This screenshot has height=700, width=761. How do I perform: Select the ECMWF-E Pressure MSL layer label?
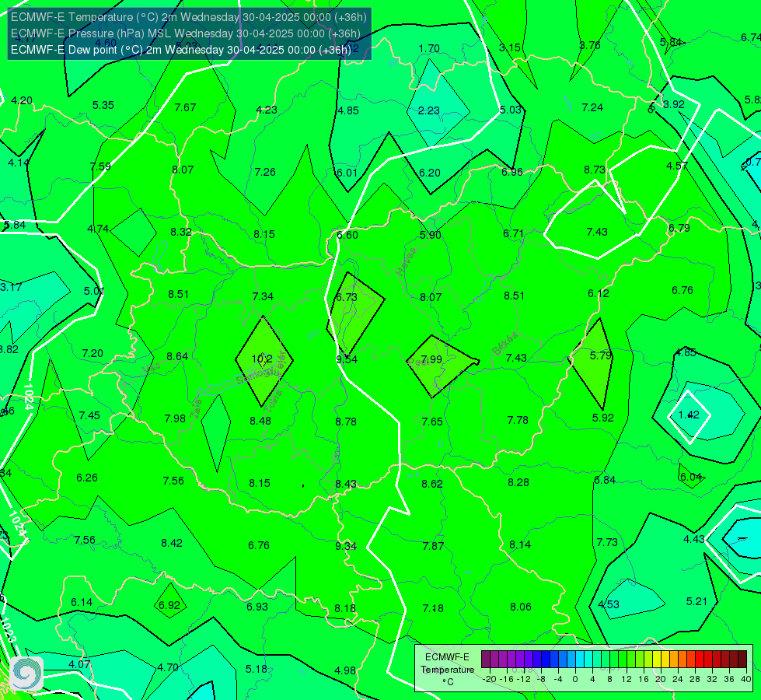186,33
